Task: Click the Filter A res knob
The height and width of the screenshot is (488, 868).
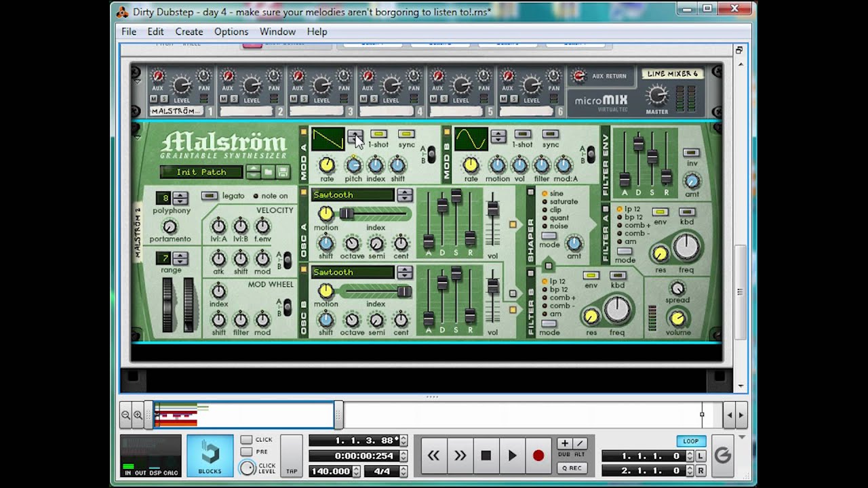Action: [660, 253]
